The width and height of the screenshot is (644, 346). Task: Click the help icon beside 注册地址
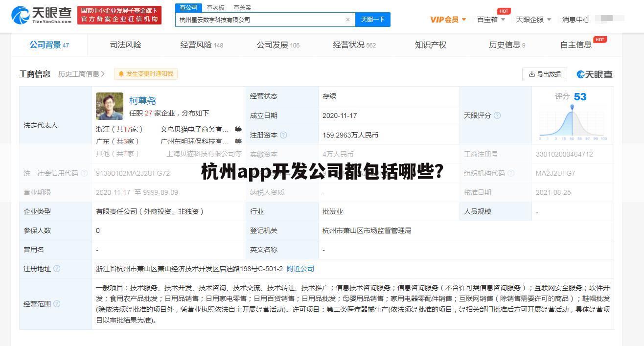tap(57, 269)
